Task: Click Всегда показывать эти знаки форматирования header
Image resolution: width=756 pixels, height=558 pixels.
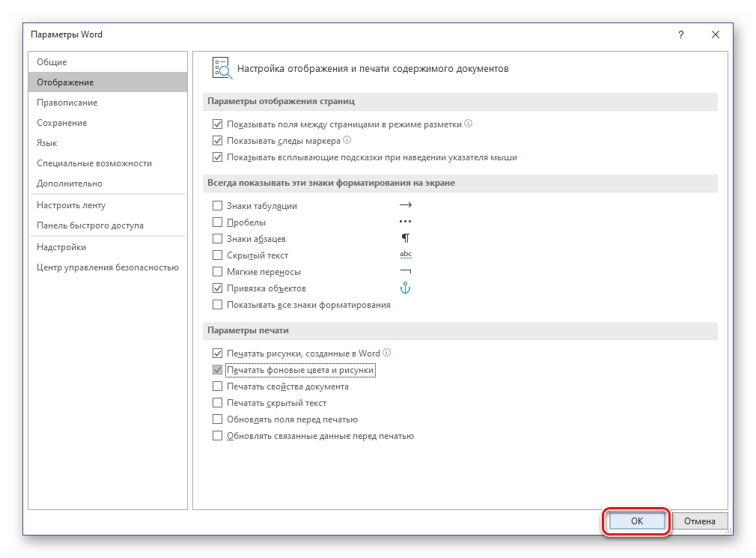Action: 460,183
